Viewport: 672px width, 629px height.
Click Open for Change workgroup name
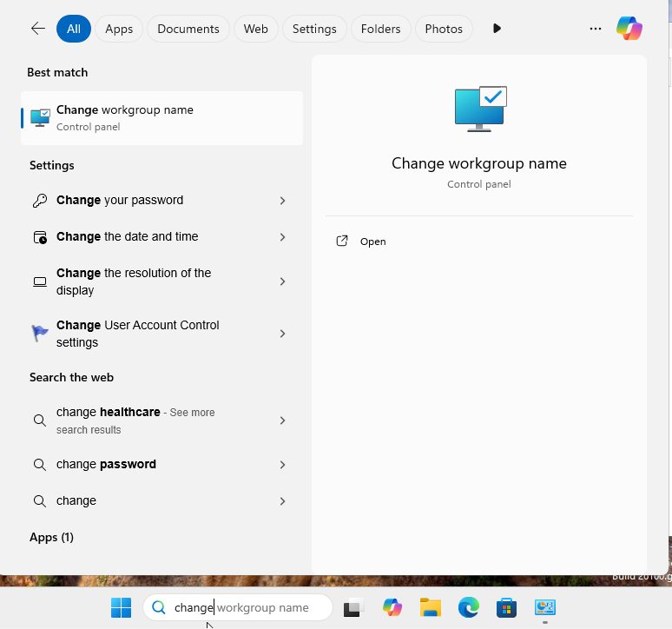tap(372, 242)
